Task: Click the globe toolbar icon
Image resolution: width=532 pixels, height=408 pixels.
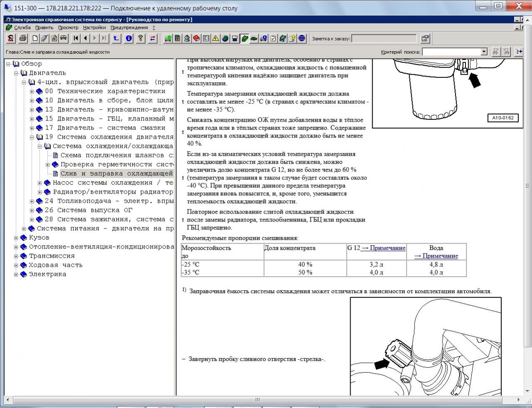Action: (x=225, y=39)
